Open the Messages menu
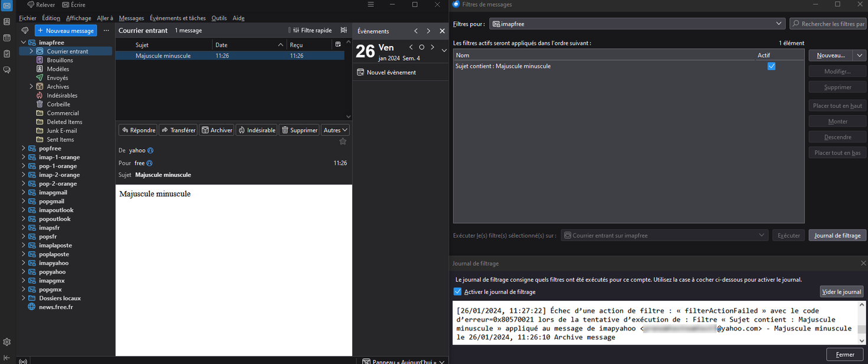Image resolution: width=868 pixels, height=364 pixels. (131, 18)
